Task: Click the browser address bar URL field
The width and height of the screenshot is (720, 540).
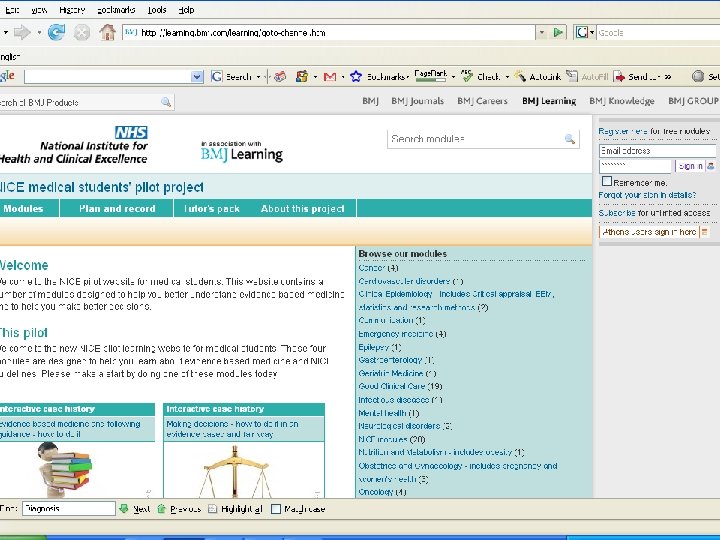Action: pos(328,33)
